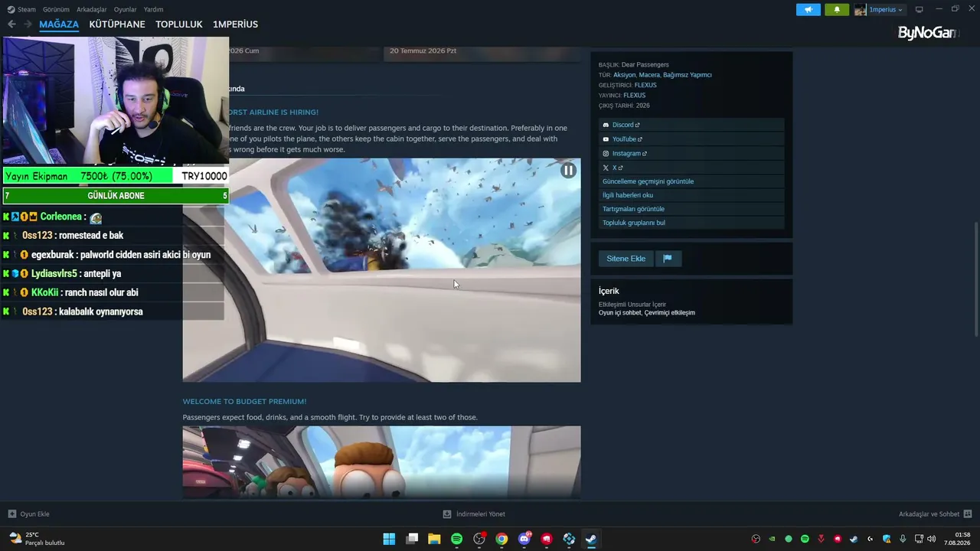
Task: Open Google Chrome from the taskbar
Action: click(x=501, y=539)
